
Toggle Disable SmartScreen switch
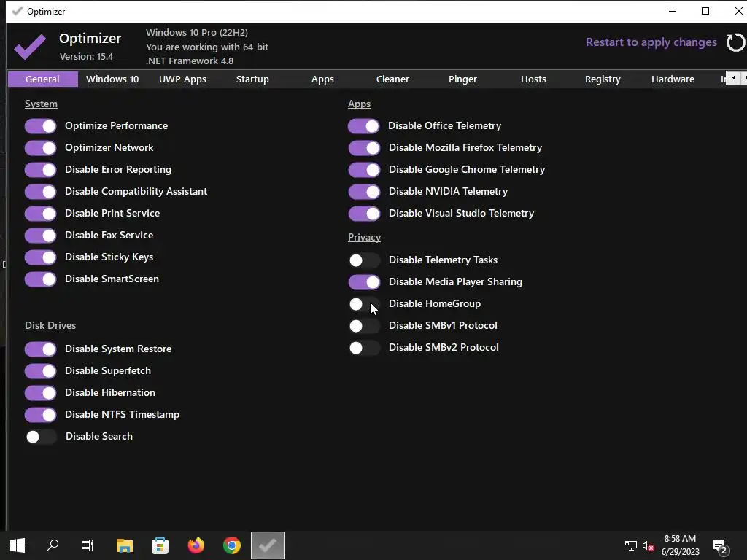click(41, 279)
